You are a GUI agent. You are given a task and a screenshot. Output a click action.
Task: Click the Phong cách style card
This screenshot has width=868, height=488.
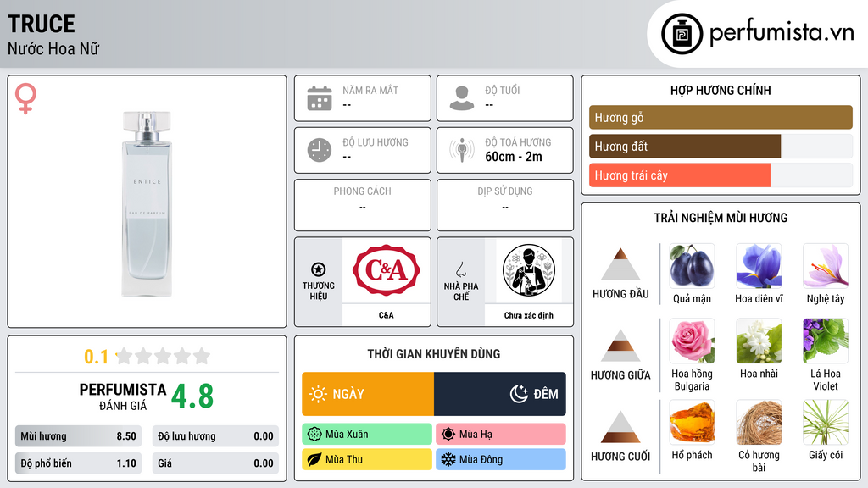[363, 205]
